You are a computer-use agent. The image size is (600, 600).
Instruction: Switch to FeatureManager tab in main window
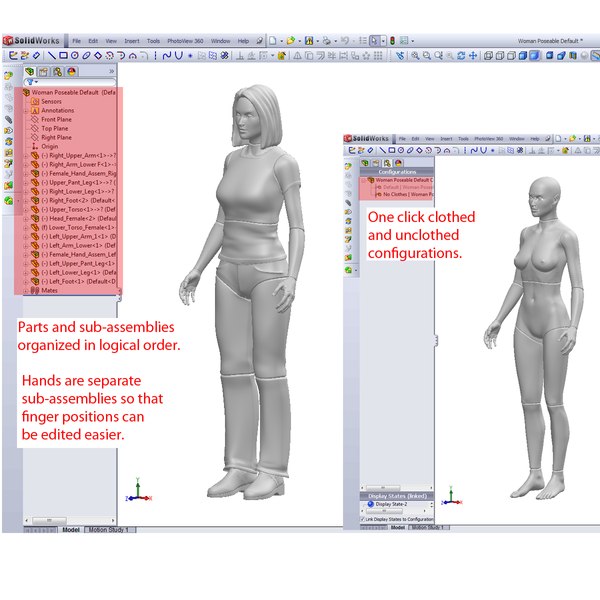pos(29,72)
